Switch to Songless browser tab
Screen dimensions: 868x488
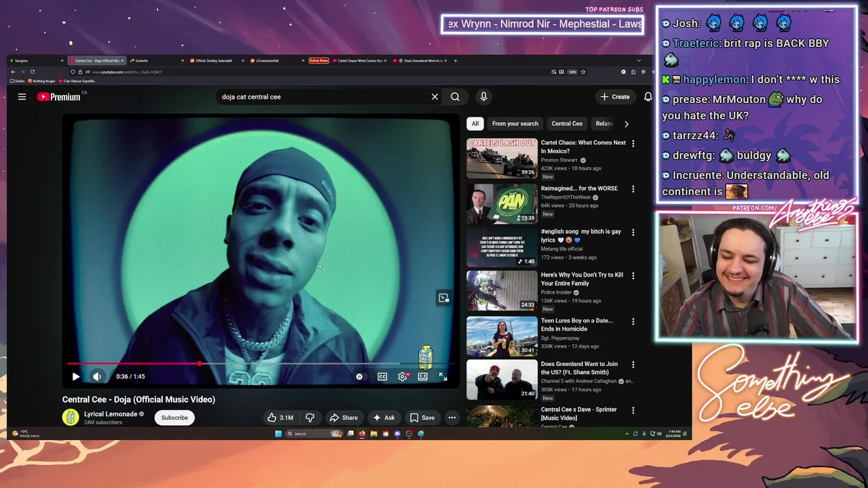tap(36, 60)
